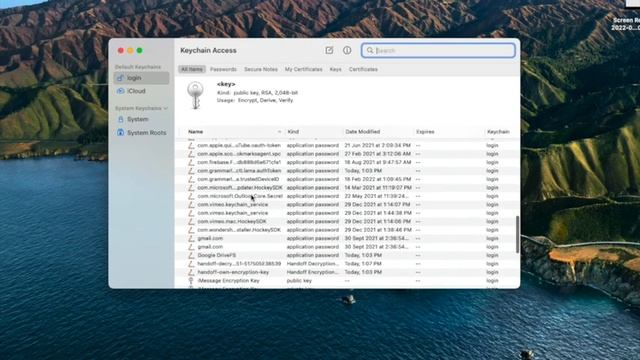Toggle the Name column sort arrow
The width and height of the screenshot is (640, 360).
pyautogui.click(x=280, y=132)
